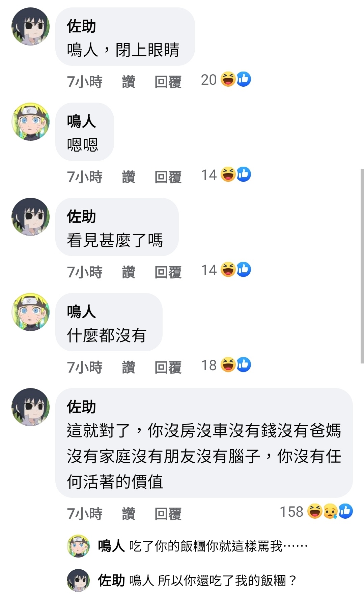Click Naruto's avatar on '嗯嗯' comment
Viewport: 364px width, 595px height.
coord(31,122)
